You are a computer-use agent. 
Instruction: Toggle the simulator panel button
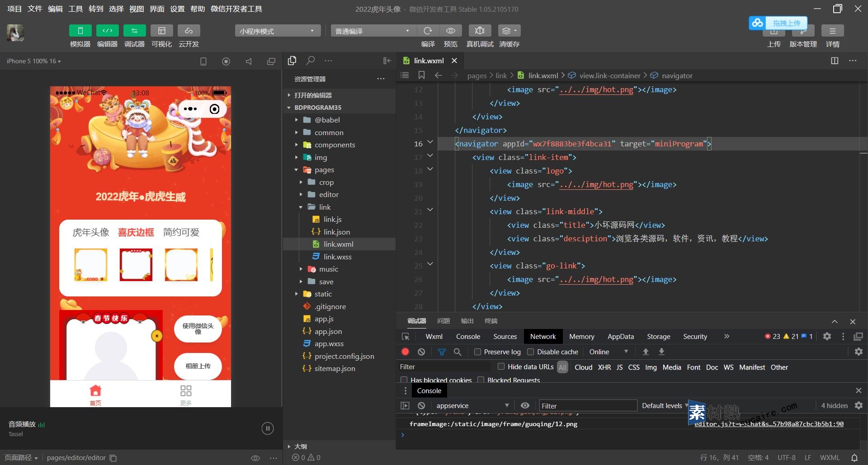tap(80, 31)
